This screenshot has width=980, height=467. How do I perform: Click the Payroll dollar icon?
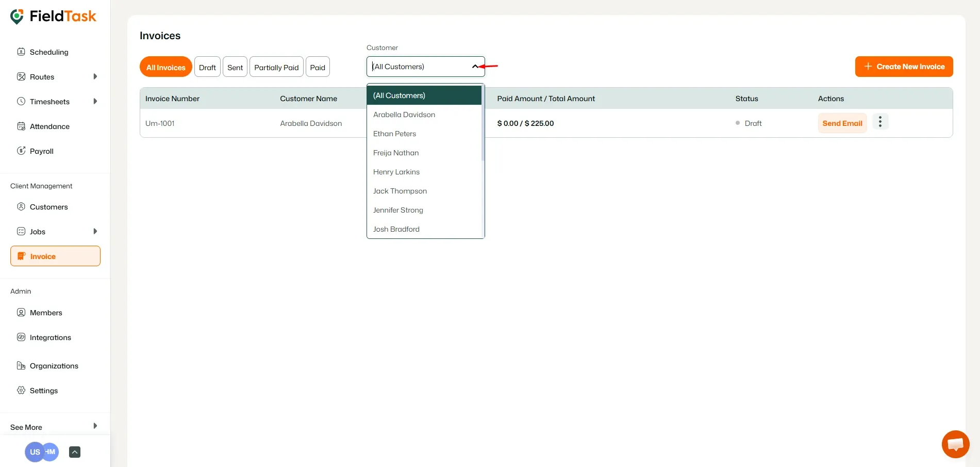click(21, 151)
